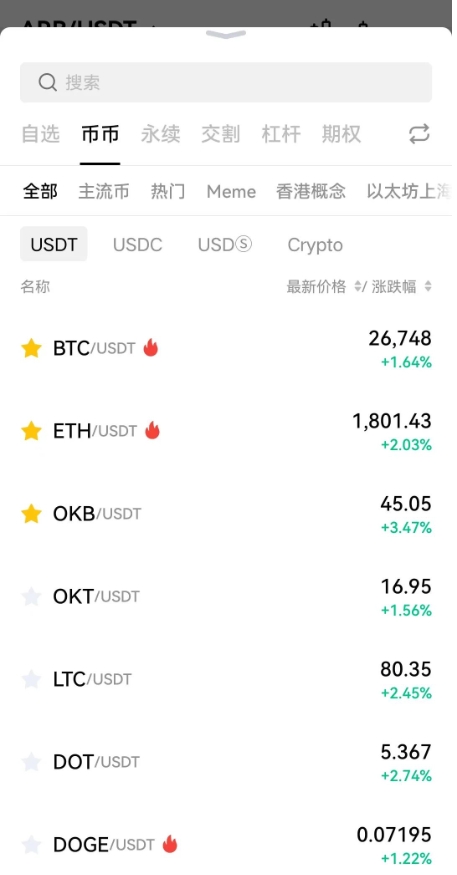Sort the list by 涨跌幅 arrows
The image size is (457, 875).
pos(428,287)
